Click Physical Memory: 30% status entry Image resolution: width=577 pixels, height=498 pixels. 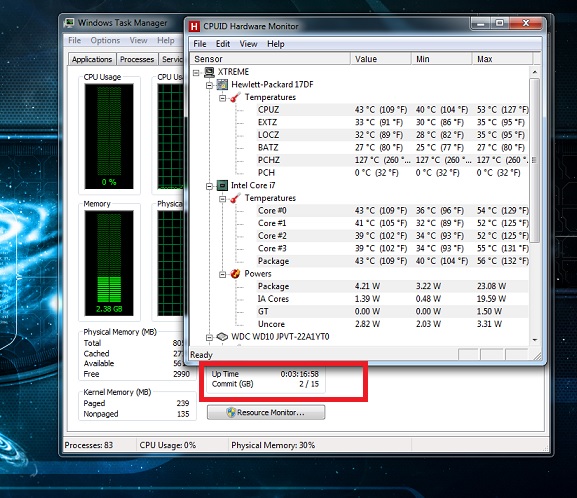pos(273,445)
